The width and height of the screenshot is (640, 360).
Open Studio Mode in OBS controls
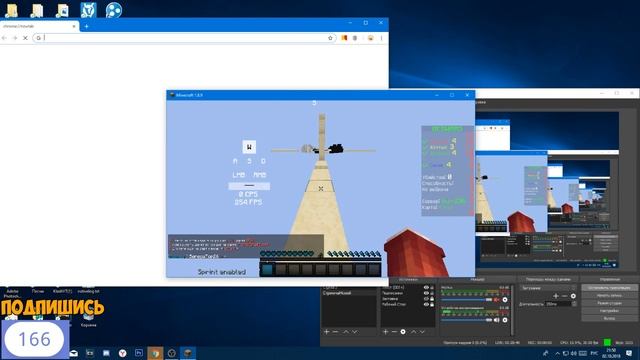[x=609, y=303]
